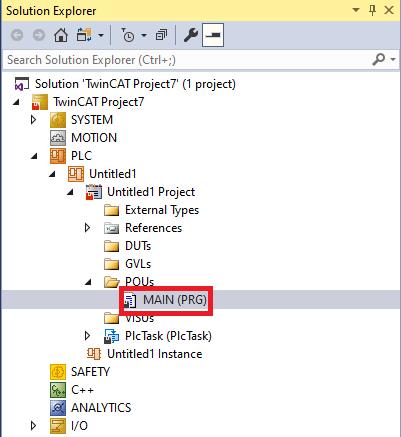Click in the Search Solution Explorer field
This screenshot has width=401, height=437.
187,60
